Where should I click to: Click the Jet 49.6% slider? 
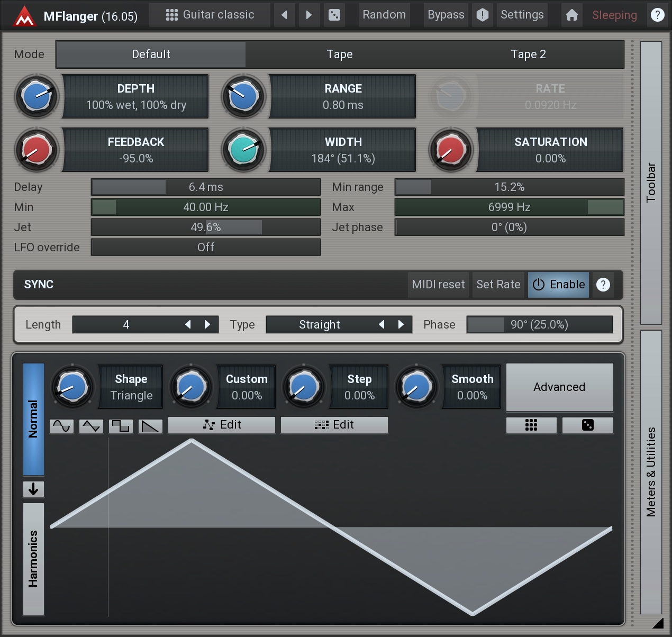click(x=206, y=227)
